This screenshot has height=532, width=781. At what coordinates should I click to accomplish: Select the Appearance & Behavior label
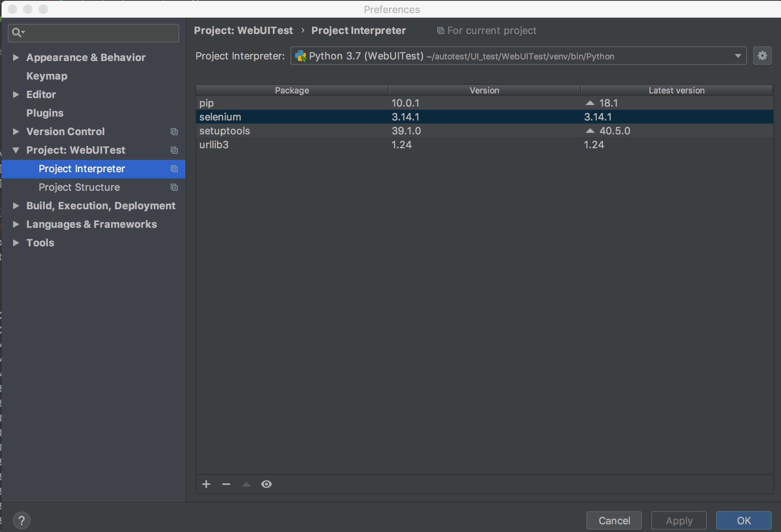click(x=86, y=58)
